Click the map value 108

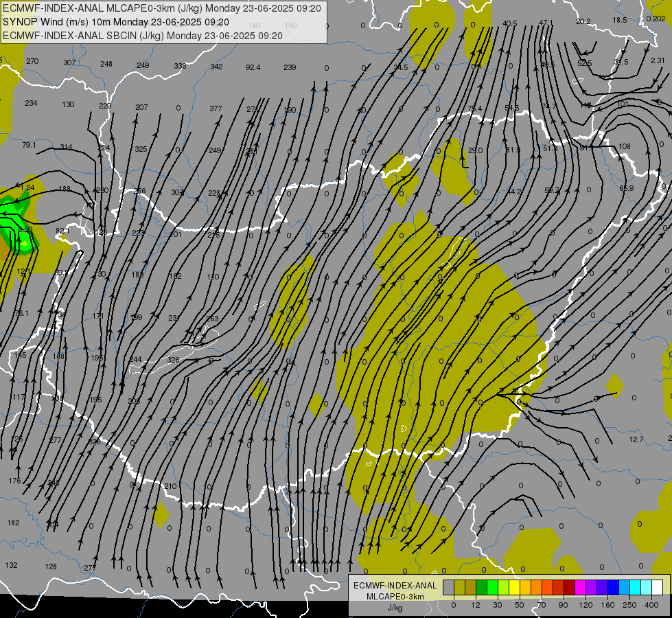coord(625,146)
